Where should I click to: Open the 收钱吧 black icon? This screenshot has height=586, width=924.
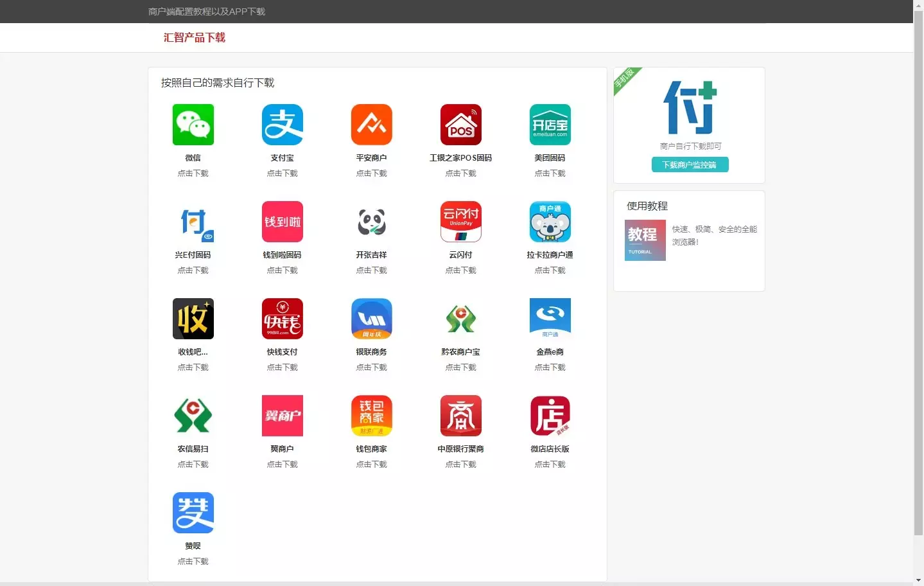(193, 319)
